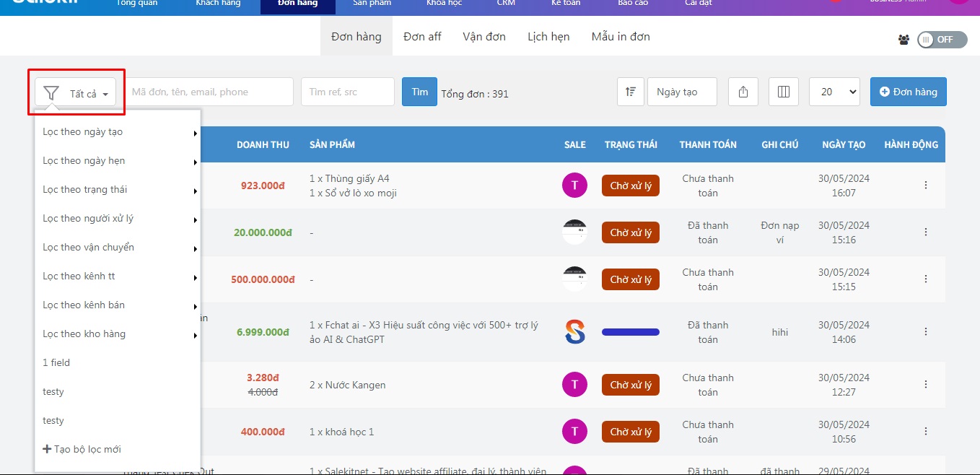
Task: Click sale avatar on 400.000đ order
Action: coord(574,432)
